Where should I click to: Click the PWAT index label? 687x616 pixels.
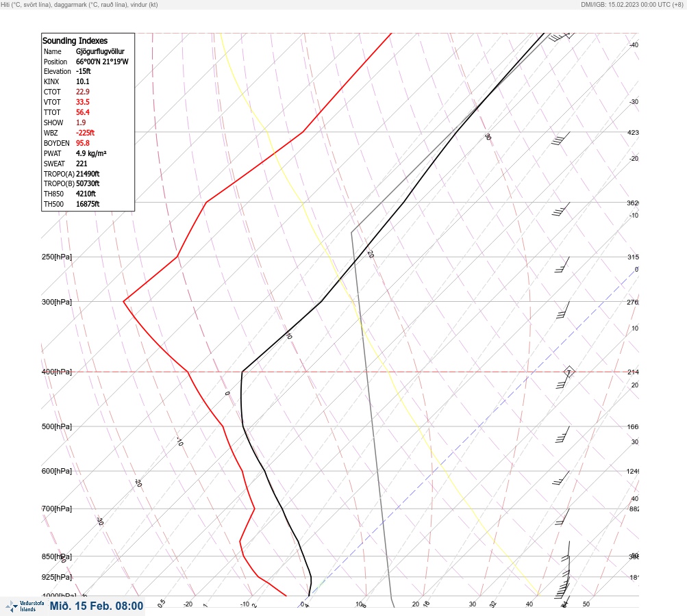pyautogui.click(x=52, y=153)
